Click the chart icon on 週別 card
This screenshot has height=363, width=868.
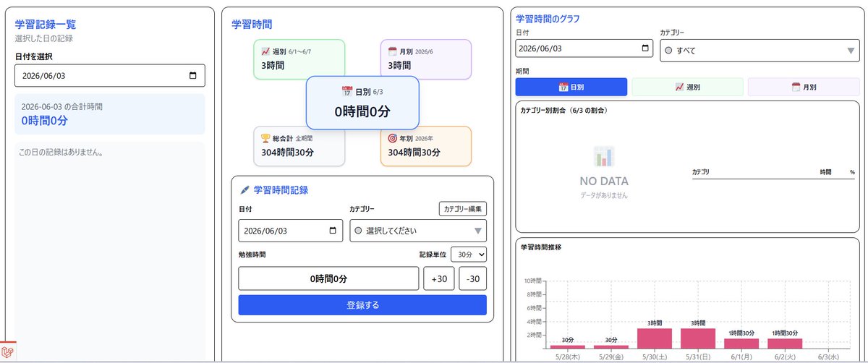pyautogui.click(x=265, y=52)
